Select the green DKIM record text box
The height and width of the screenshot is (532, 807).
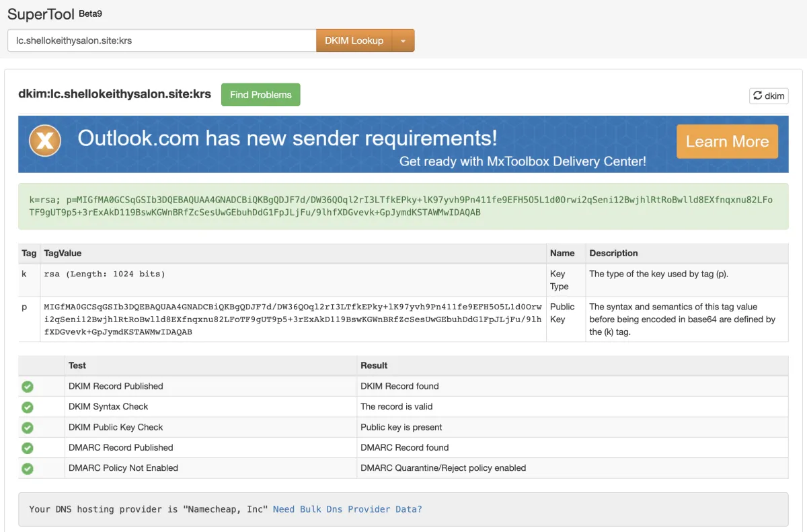(403, 206)
